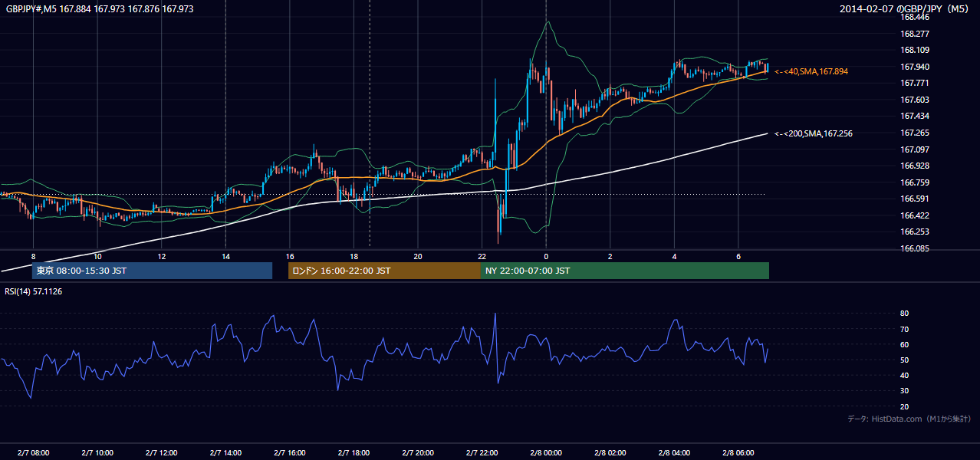The width and height of the screenshot is (980, 460).
Task: Click the 2/7 22:00 date axis label
Action: [482, 453]
